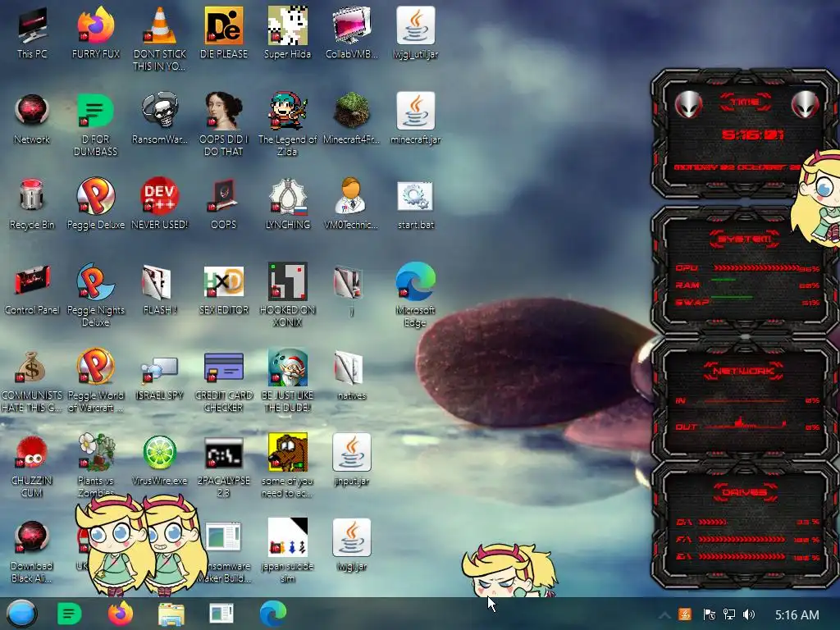Open green chat app in taskbar
The height and width of the screenshot is (630, 840).
(x=69, y=614)
